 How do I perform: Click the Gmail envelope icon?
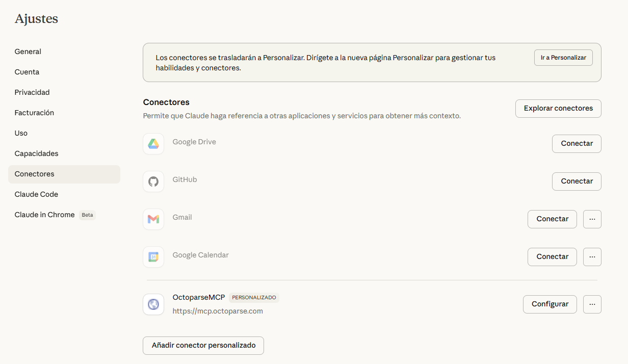coord(153,219)
